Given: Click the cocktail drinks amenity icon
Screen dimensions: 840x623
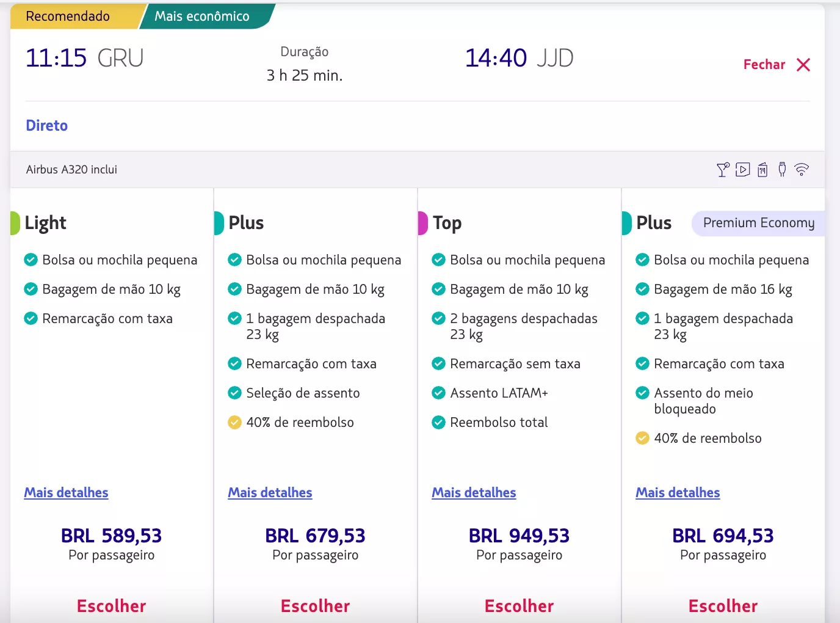Looking at the screenshot, I should click(x=723, y=170).
